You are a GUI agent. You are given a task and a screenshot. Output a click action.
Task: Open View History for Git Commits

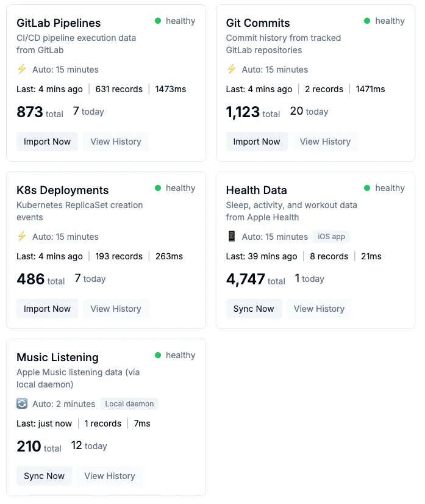point(325,142)
